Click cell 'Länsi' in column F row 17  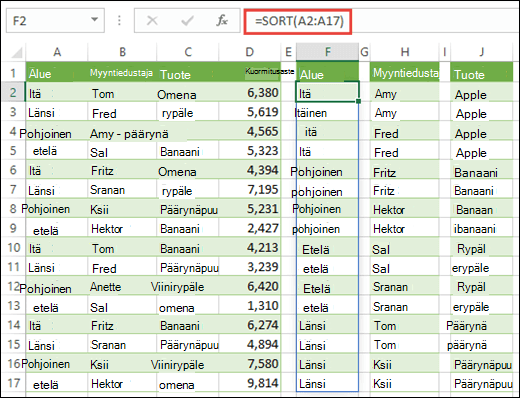point(328,383)
